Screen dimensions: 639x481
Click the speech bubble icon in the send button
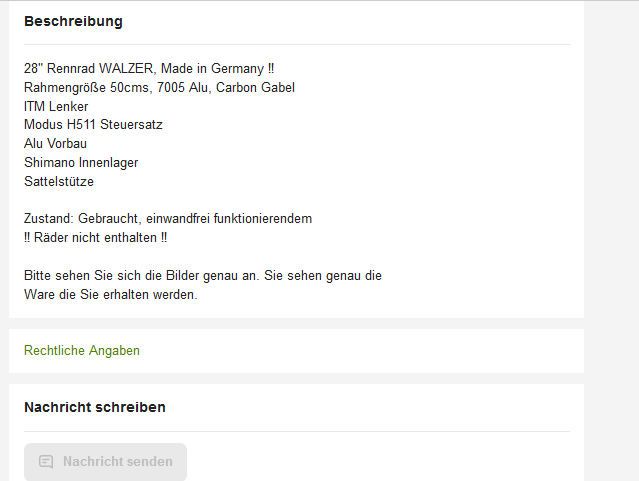(46, 462)
